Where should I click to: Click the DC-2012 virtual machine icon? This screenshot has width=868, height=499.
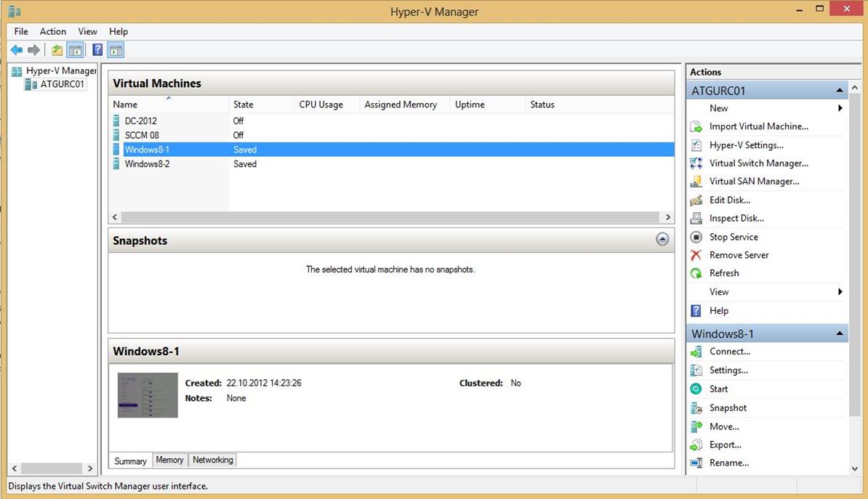(116, 121)
